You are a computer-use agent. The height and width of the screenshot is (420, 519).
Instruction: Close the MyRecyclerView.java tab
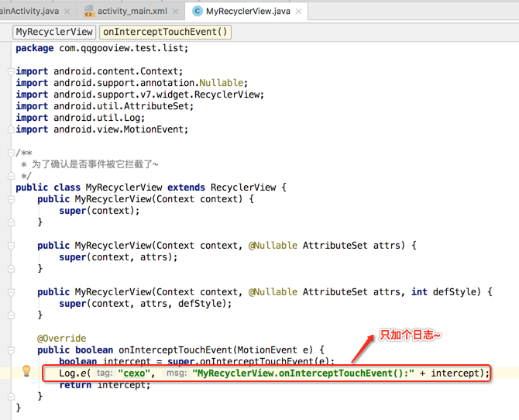[298, 12]
